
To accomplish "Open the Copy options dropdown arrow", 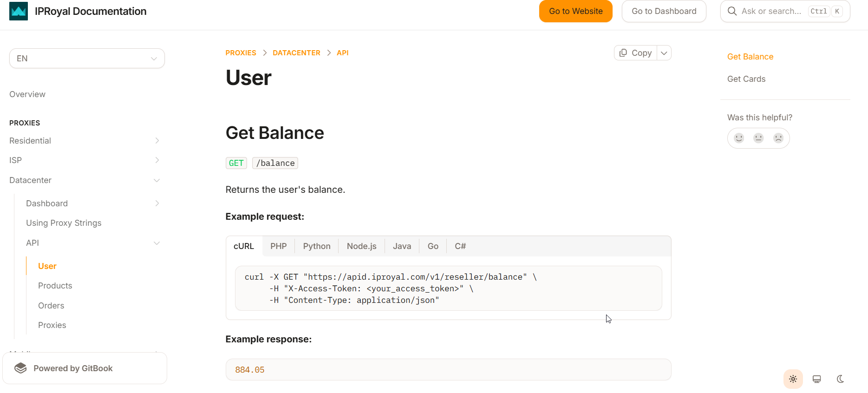I will point(664,53).
